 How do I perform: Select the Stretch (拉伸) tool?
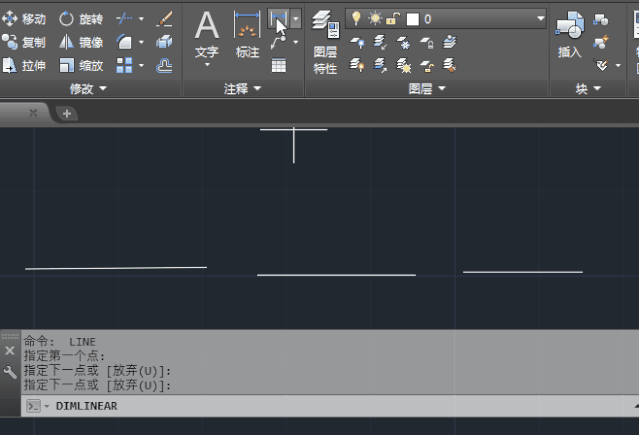(x=24, y=65)
